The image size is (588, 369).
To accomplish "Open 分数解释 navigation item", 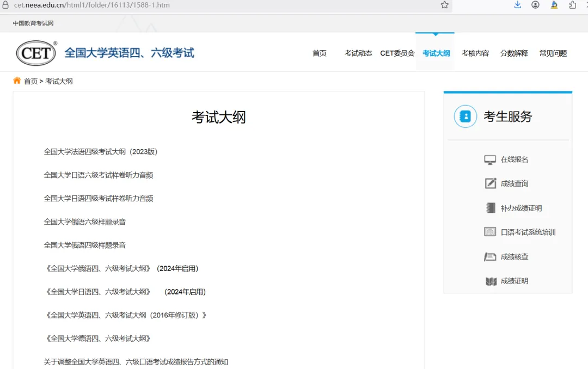I will (514, 53).
